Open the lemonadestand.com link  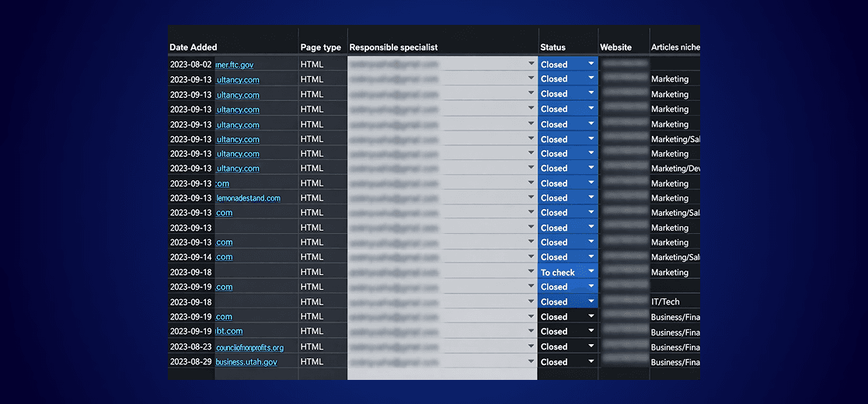pyautogui.click(x=248, y=198)
